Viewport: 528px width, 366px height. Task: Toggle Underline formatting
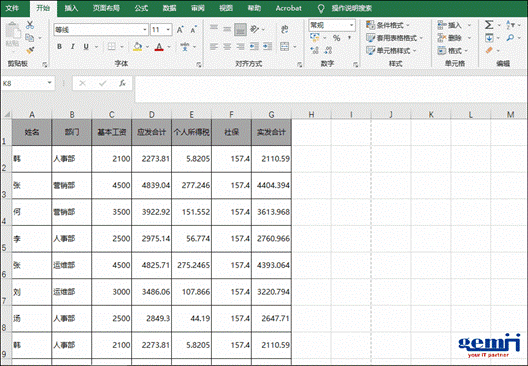pos(86,47)
